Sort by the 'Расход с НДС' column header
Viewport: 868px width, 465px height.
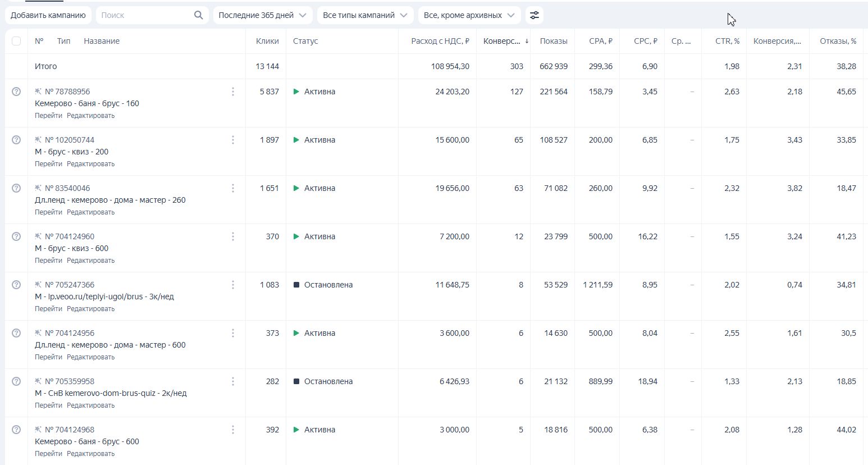click(x=440, y=41)
